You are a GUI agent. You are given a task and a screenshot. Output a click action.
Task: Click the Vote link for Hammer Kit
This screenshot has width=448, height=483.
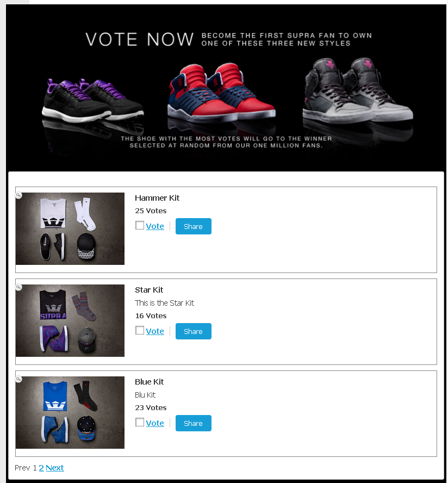click(155, 226)
